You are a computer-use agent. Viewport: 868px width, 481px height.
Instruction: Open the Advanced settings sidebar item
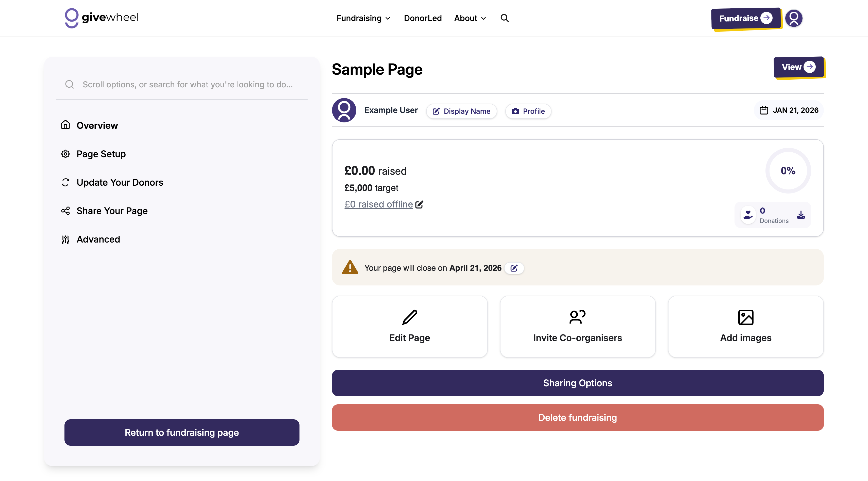point(98,239)
